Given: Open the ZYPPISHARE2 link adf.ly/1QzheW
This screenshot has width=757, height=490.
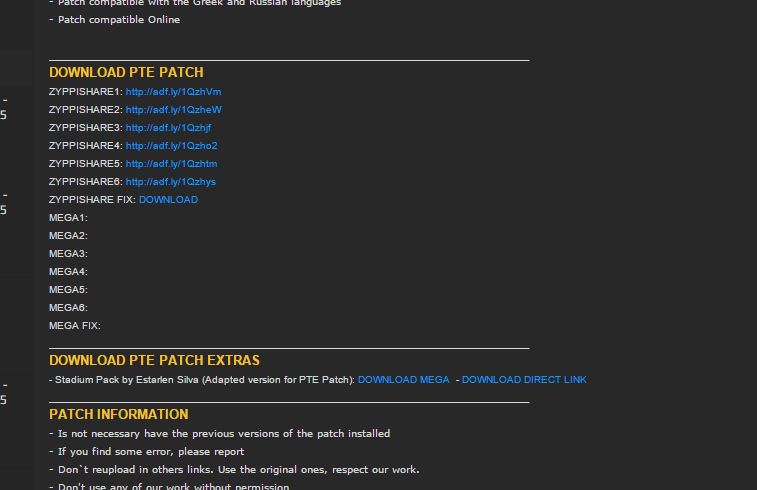Looking at the screenshot, I should 174,110.
